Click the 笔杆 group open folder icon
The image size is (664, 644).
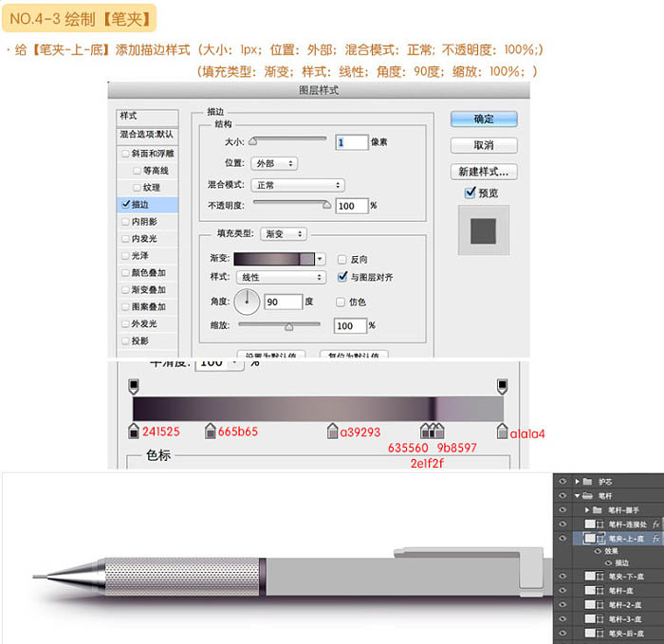click(587, 495)
